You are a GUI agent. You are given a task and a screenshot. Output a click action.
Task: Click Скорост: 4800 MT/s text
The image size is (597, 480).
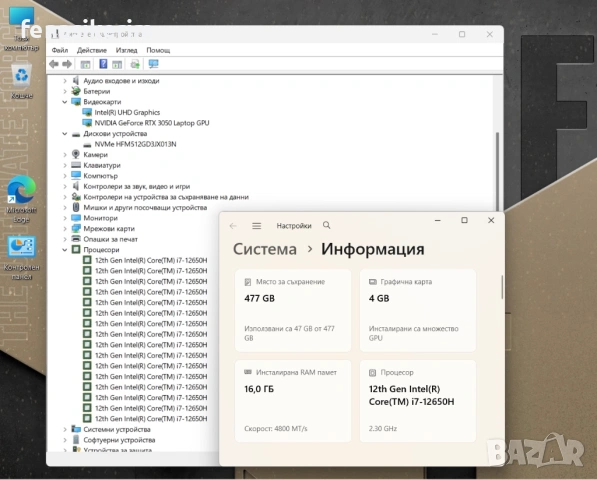tap(276, 429)
